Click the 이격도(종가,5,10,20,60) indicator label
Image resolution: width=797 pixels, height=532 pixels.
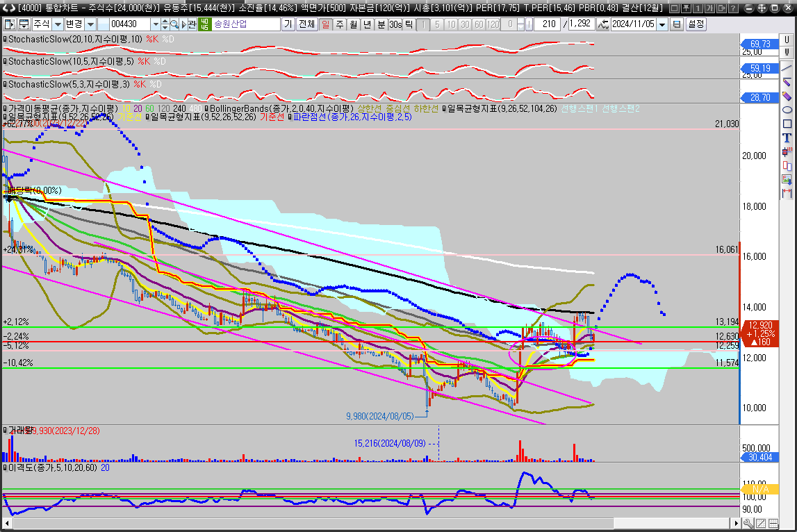pos(52,467)
